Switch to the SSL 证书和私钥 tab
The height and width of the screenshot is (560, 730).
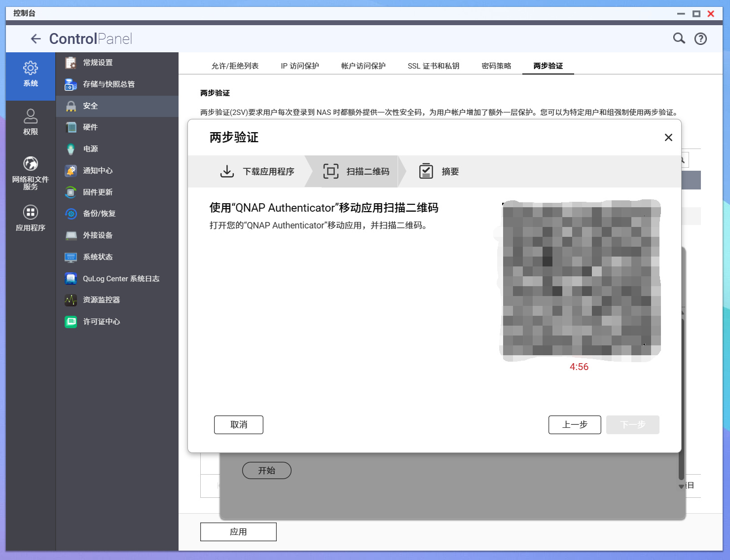434,66
